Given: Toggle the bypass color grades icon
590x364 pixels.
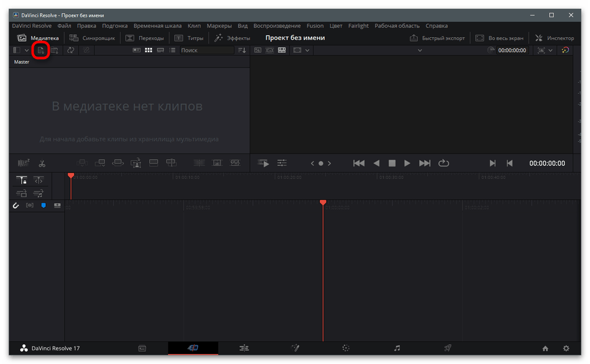Looking at the screenshot, I should tap(565, 50).
